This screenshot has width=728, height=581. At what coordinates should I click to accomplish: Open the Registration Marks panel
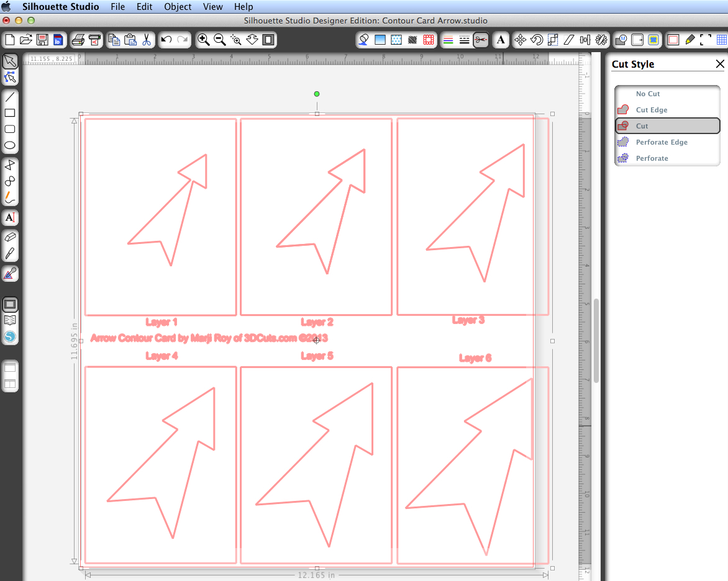click(x=706, y=40)
